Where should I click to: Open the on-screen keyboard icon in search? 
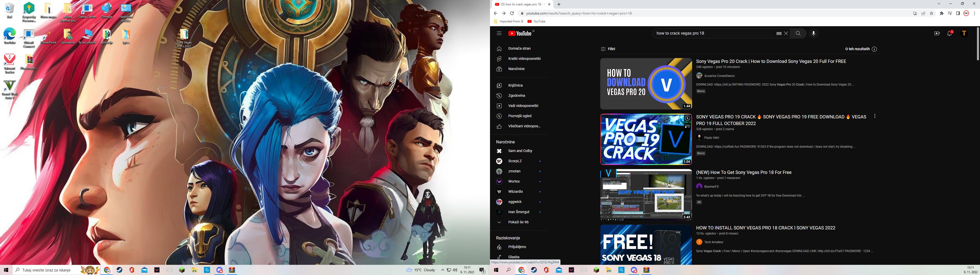point(779,33)
